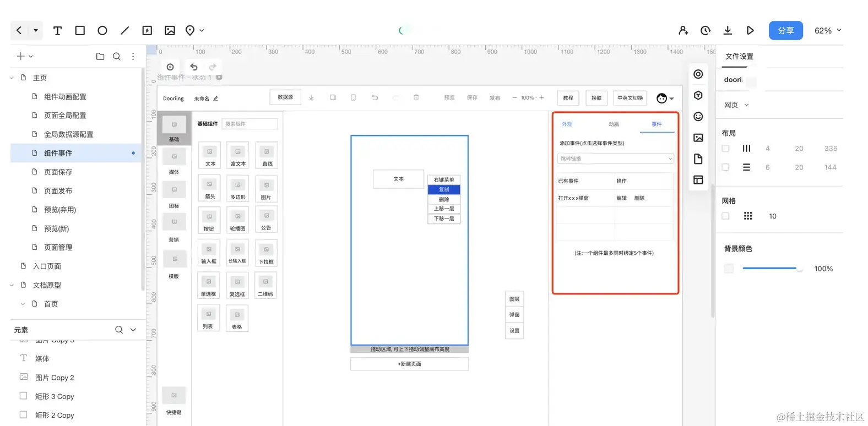Switch to the 外观 tab
The height and width of the screenshot is (426, 868).
click(567, 124)
